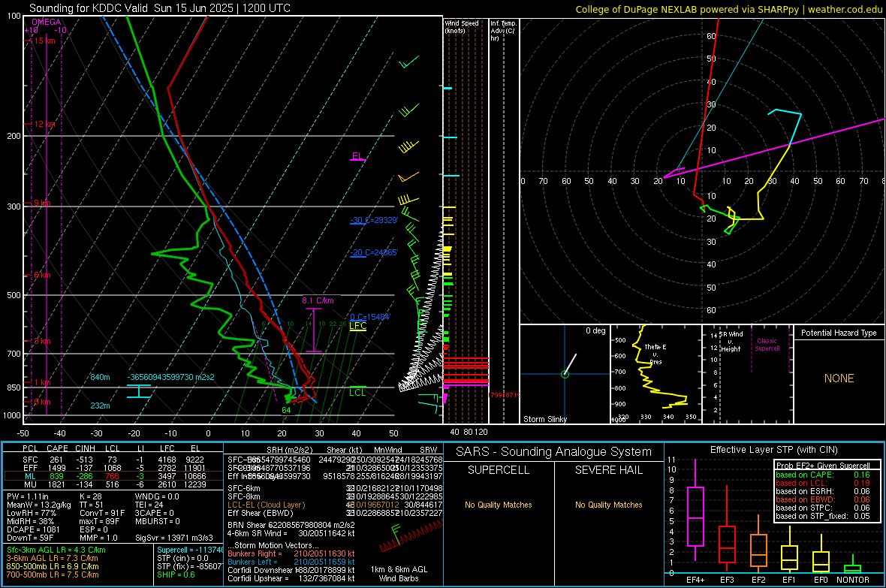886x588 pixels.
Task: Click the '0 C=15484' freezing level label
Action: coord(369,317)
